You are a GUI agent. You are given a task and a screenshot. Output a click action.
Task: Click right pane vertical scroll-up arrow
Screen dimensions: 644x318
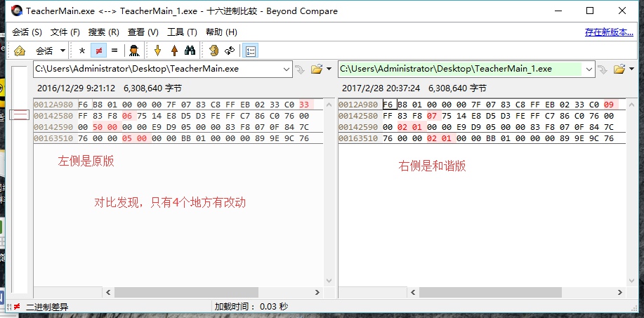click(x=631, y=105)
